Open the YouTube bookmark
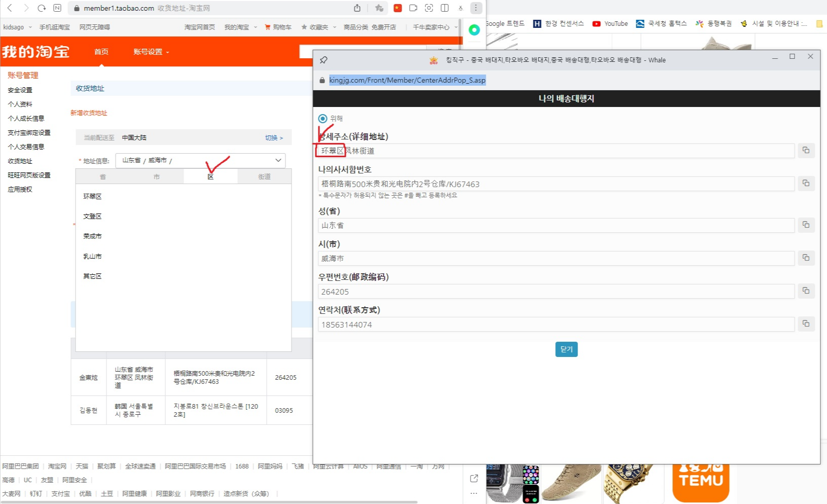The image size is (827, 504). point(610,24)
